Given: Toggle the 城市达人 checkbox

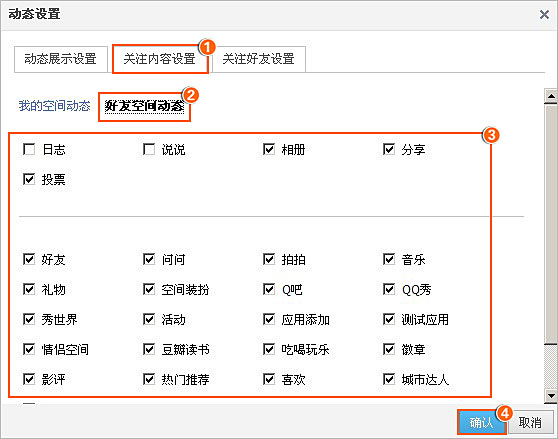Looking at the screenshot, I should [x=389, y=379].
